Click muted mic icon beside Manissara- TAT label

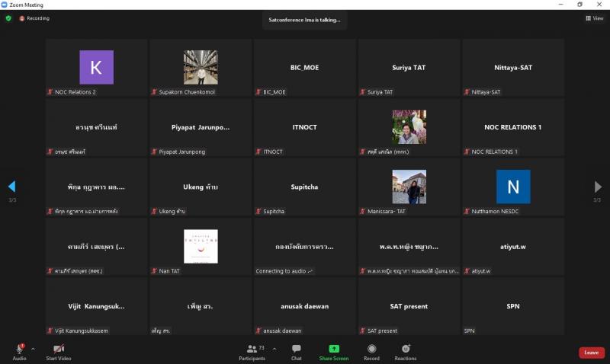(x=363, y=212)
